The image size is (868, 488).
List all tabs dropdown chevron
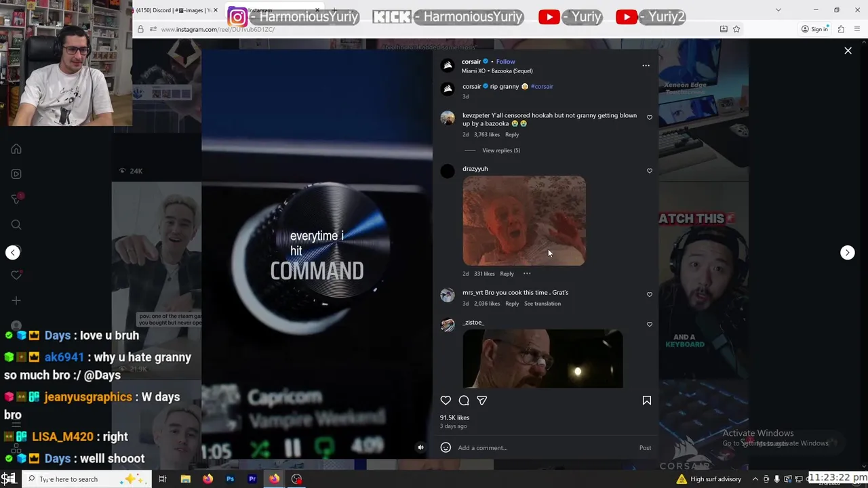pos(778,10)
